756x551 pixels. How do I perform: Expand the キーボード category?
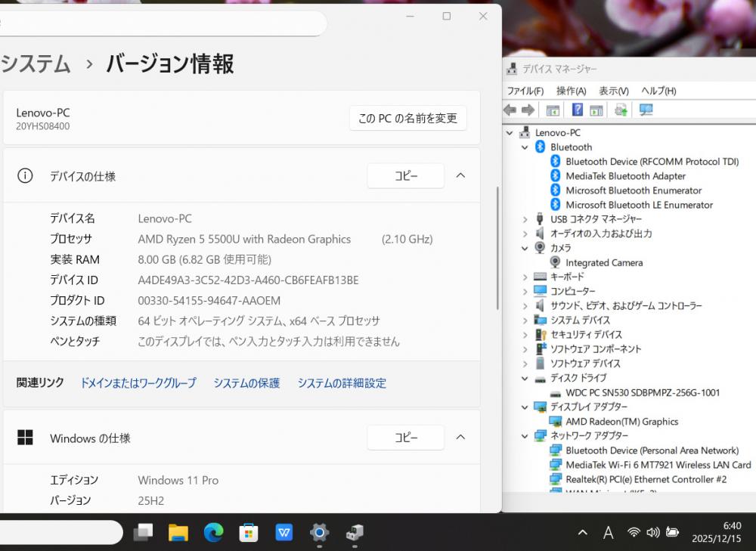525,277
